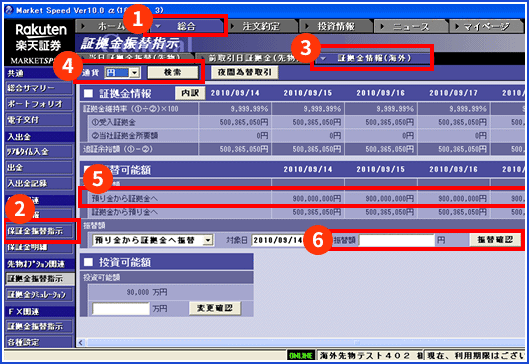Click the 変更確認 button
The image size is (529, 364).
pos(215,308)
